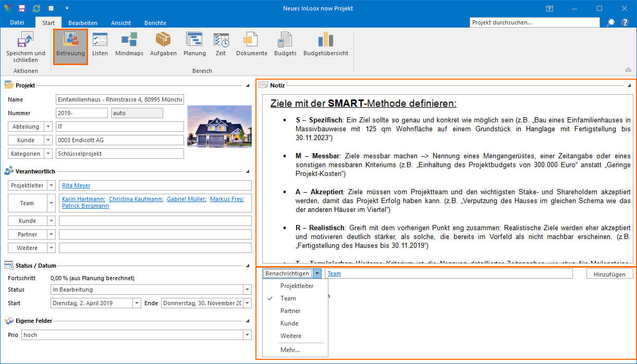Viewport: 637px width, 364px height.
Task: Open the Mindmaps section
Action: tap(129, 44)
